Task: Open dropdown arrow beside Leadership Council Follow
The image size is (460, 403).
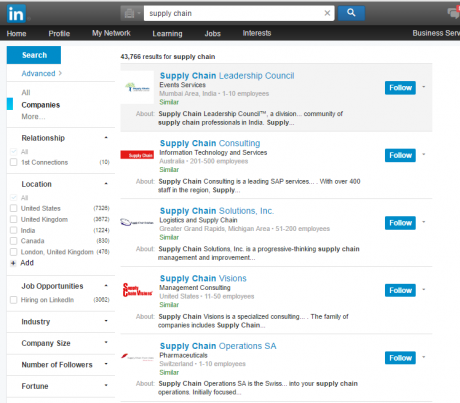Action: pyautogui.click(x=424, y=87)
